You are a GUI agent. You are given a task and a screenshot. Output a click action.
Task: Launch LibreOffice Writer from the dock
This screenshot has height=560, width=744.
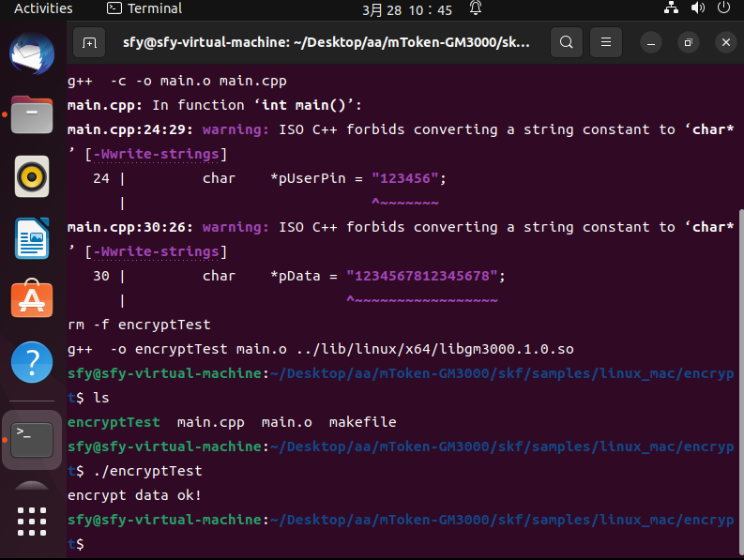point(31,237)
